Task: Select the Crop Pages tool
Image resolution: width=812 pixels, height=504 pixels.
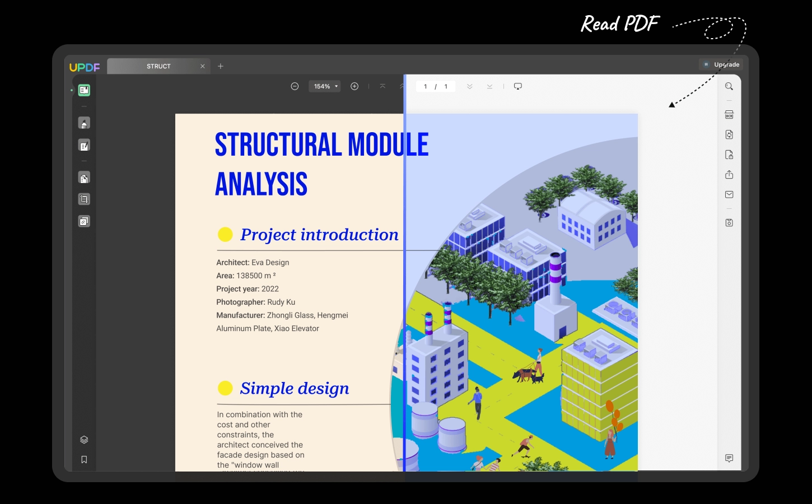Action: click(x=84, y=199)
